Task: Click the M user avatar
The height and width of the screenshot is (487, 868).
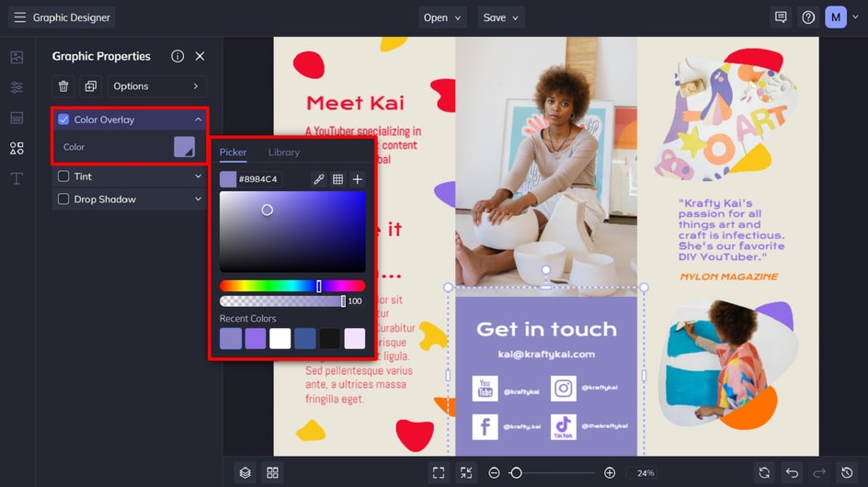Action: point(835,17)
